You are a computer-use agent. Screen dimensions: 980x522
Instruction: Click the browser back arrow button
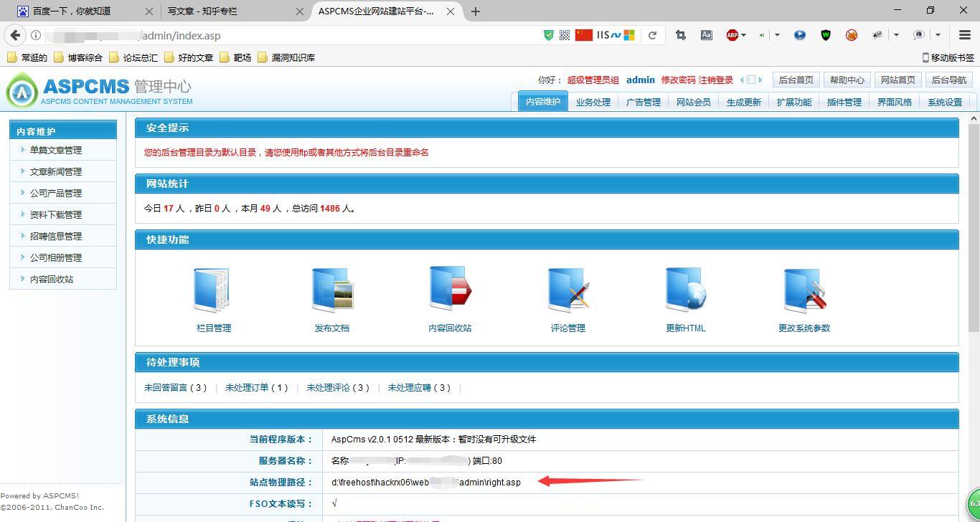tap(16, 35)
